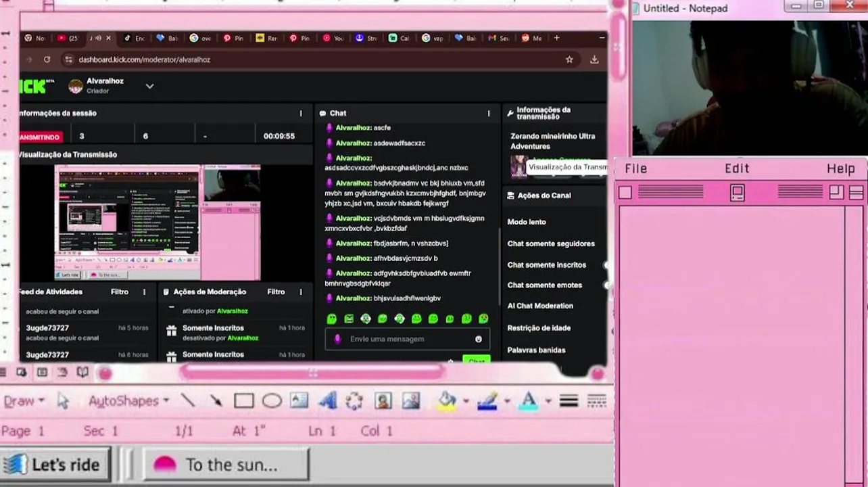Open Palavras banidas setting
The width and height of the screenshot is (868, 487).
pos(536,350)
